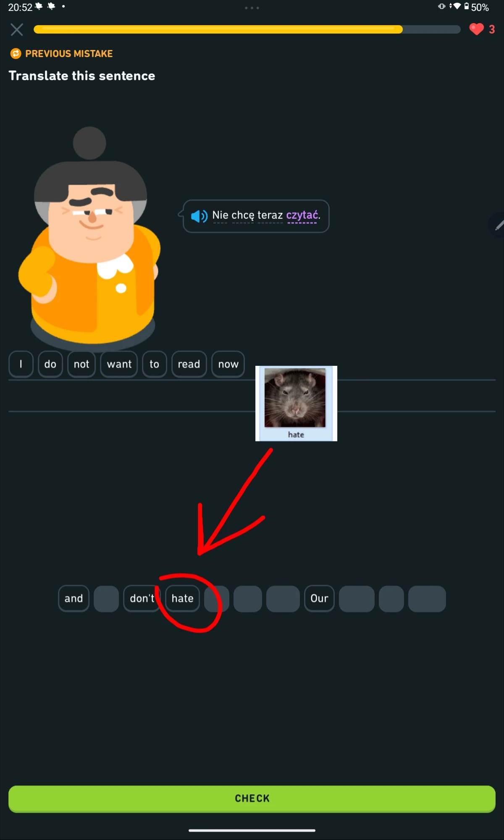
Task: Tap the word 'teraz' for a hint
Action: tap(270, 215)
